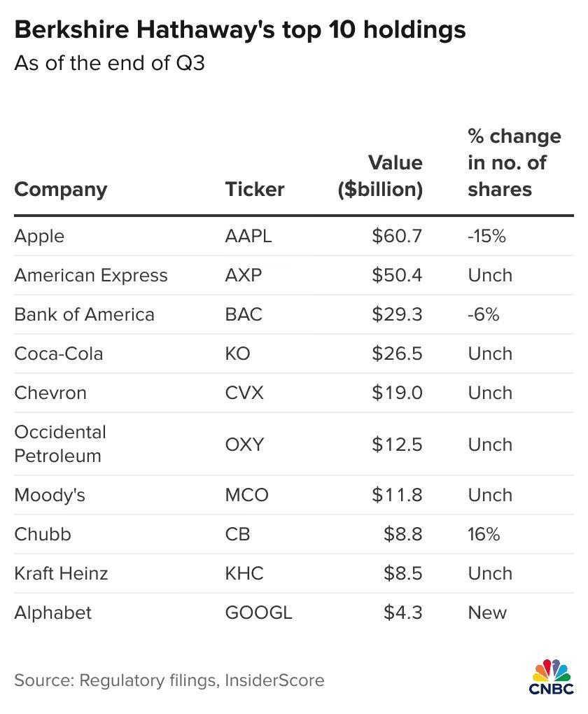Select the Apple company row name

(39, 236)
